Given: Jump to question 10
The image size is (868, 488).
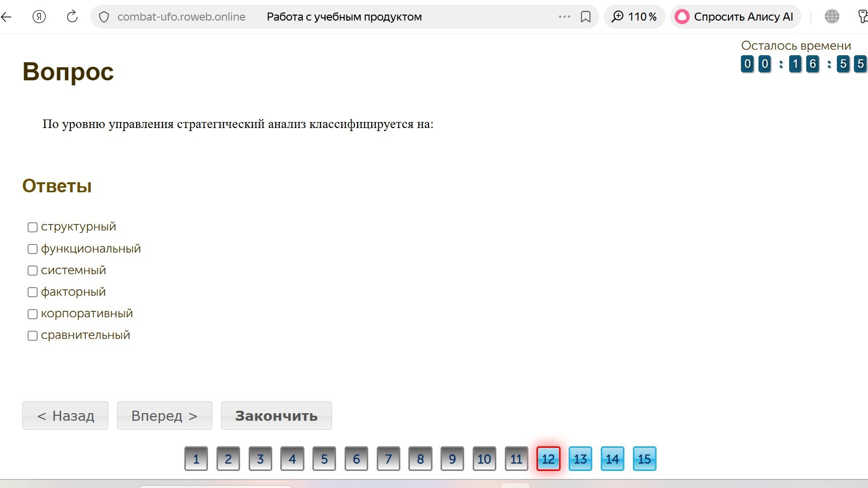Looking at the screenshot, I should (x=484, y=459).
